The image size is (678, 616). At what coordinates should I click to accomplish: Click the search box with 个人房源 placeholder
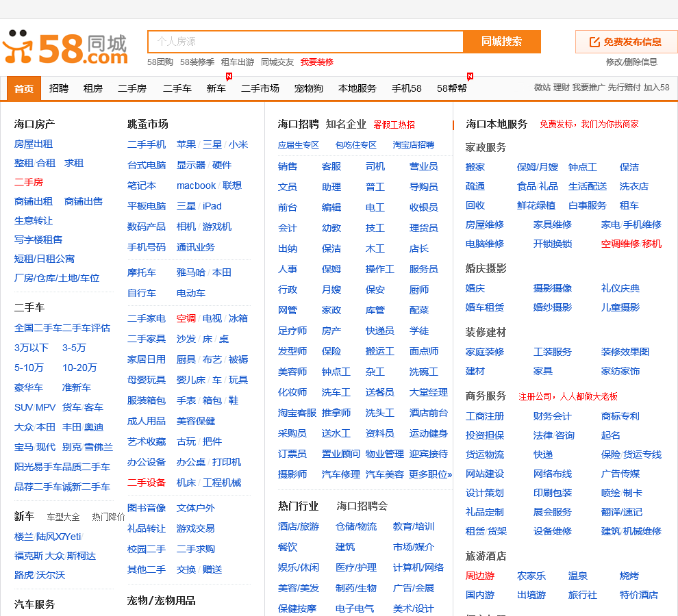click(305, 42)
